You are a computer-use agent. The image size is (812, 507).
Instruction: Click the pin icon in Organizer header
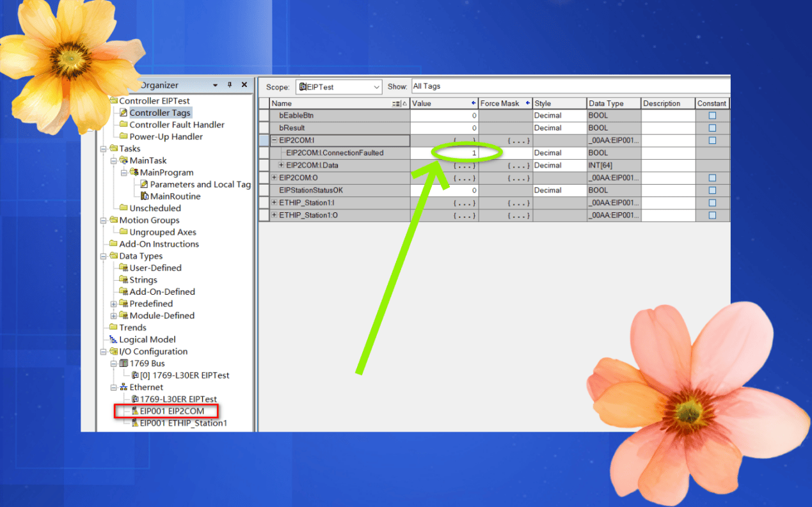230,85
